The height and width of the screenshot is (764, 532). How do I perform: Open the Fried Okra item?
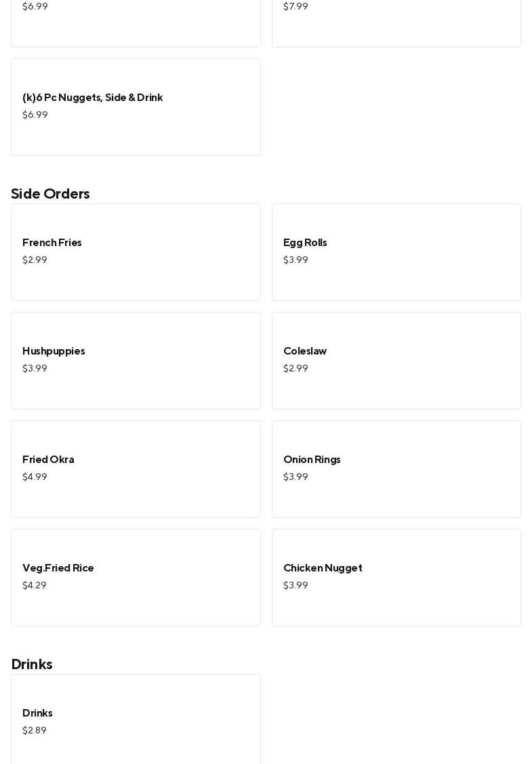point(136,468)
